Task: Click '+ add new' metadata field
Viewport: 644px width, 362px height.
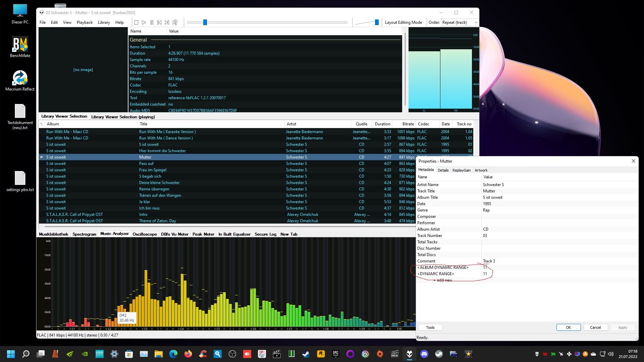Action: [443, 280]
